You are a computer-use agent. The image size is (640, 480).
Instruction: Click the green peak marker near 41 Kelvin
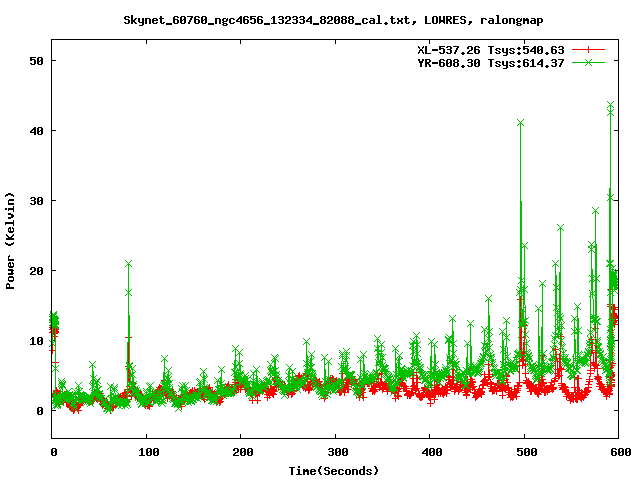tap(520, 123)
